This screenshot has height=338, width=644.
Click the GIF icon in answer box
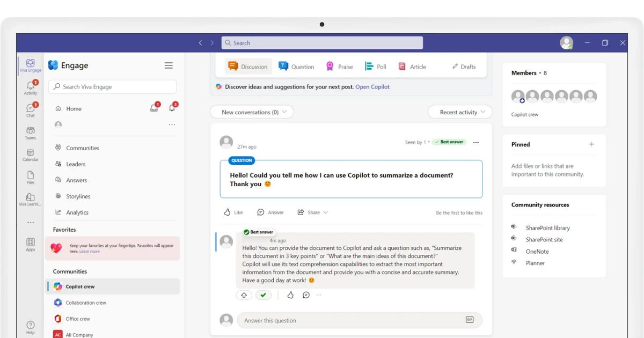click(470, 320)
